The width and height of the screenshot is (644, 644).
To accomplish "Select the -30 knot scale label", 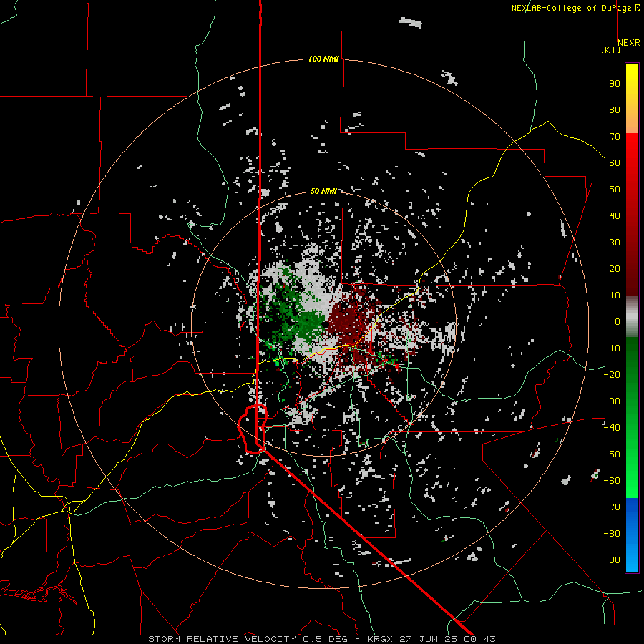I will pos(612,401).
